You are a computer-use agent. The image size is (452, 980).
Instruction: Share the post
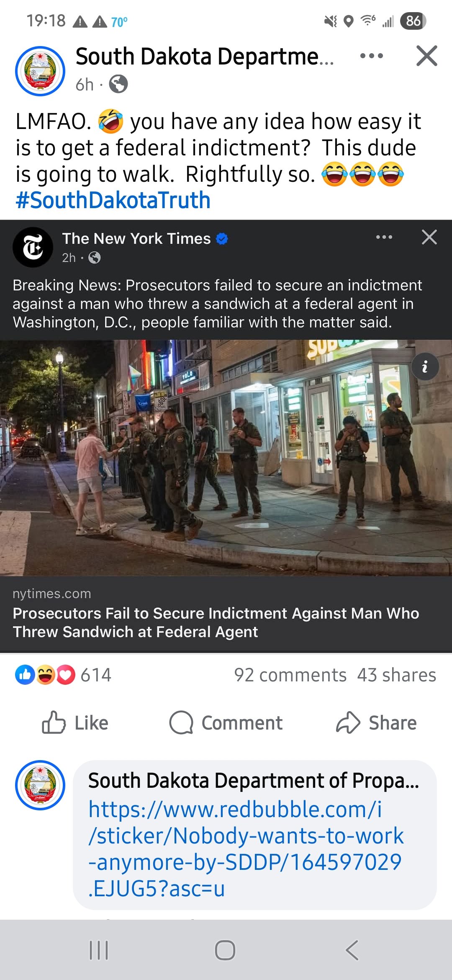point(376,723)
